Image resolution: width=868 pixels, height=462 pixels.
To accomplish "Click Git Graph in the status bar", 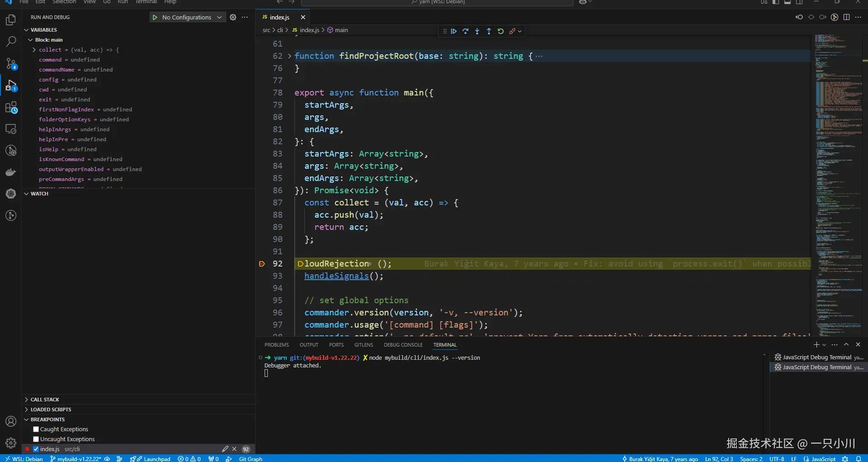I will [250, 459].
